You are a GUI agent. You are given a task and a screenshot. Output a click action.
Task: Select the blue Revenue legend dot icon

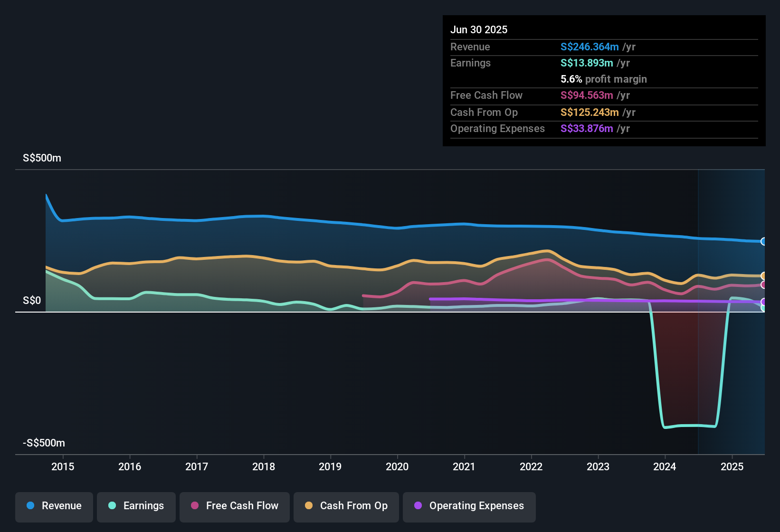(30, 506)
